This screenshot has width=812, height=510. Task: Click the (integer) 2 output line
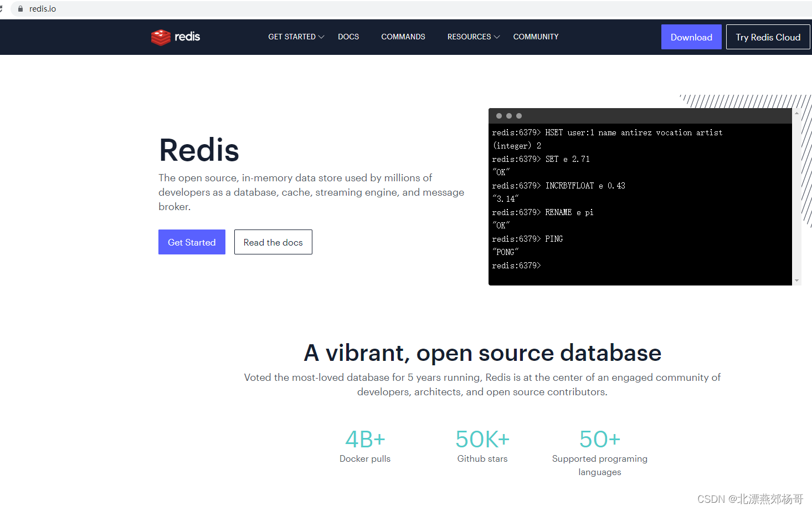517,146
